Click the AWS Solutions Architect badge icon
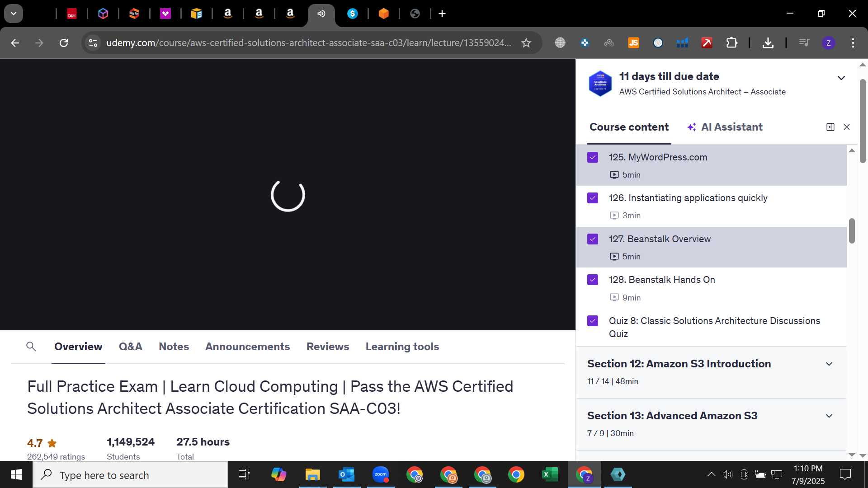This screenshot has height=488, width=868. [x=600, y=84]
